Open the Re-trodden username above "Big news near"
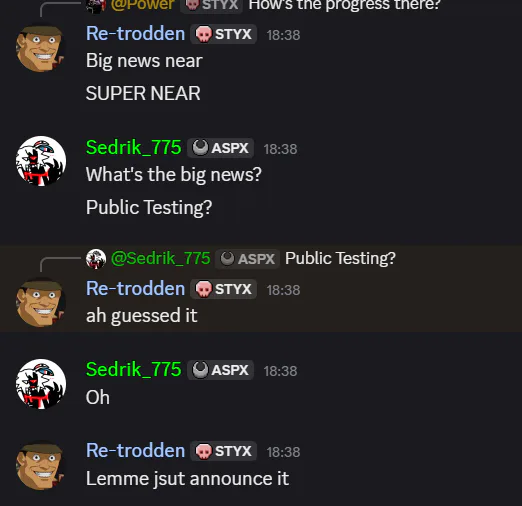Screen dimensions: 522x506 135,34
